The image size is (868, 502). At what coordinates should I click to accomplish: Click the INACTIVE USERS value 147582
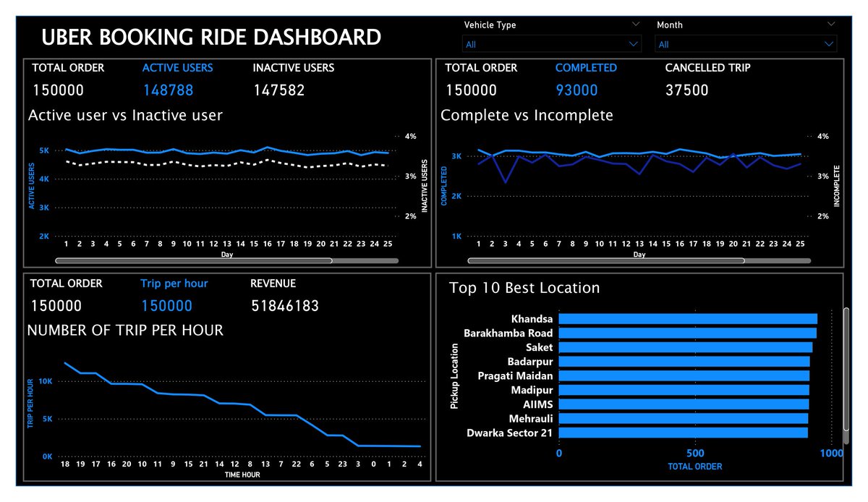278,90
